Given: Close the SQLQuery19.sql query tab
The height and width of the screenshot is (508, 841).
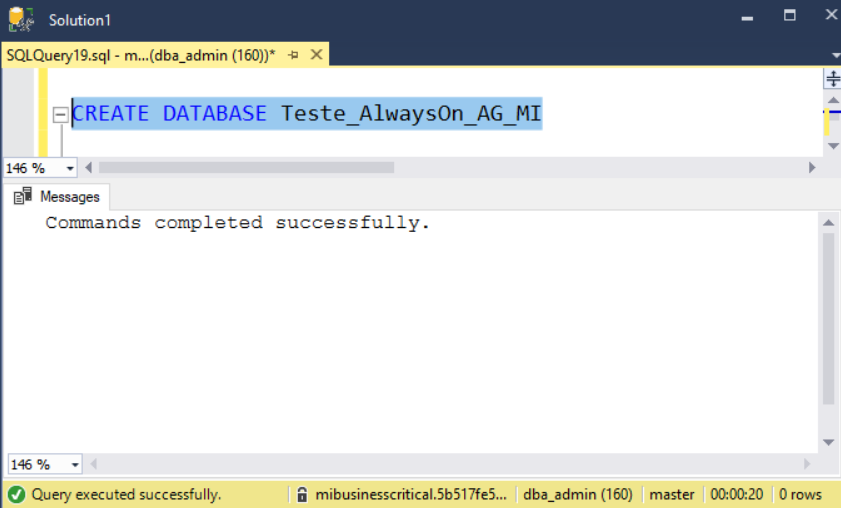Looking at the screenshot, I should pos(316,55).
